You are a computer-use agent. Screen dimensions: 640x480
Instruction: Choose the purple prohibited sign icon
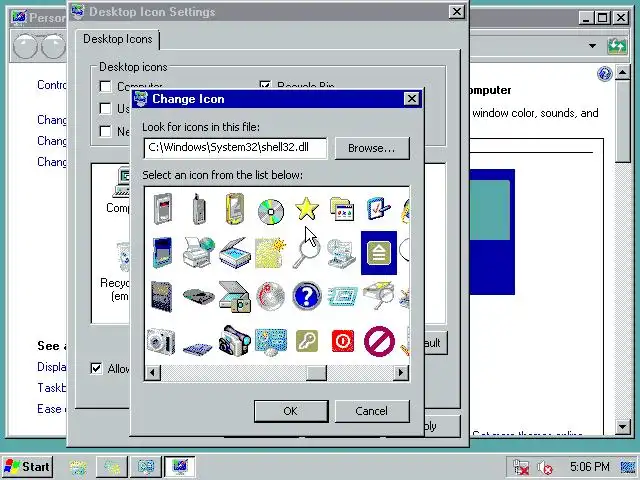click(x=379, y=340)
